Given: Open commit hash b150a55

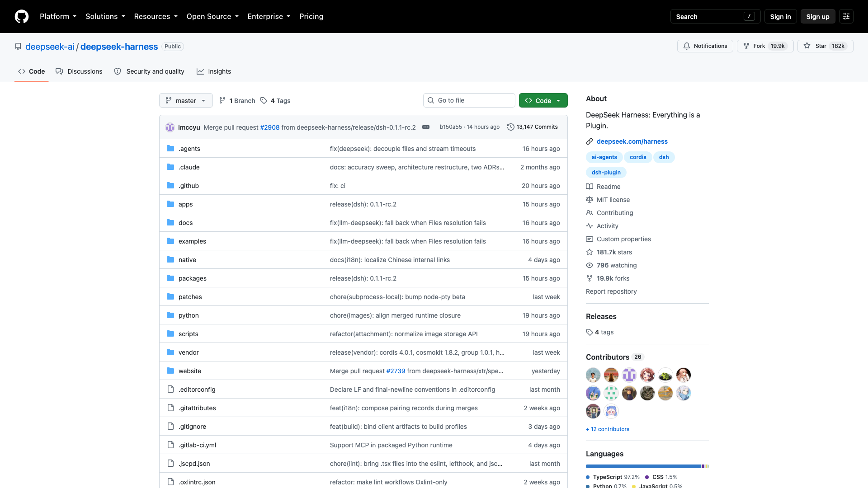Looking at the screenshot, I should tap(451, 127).
